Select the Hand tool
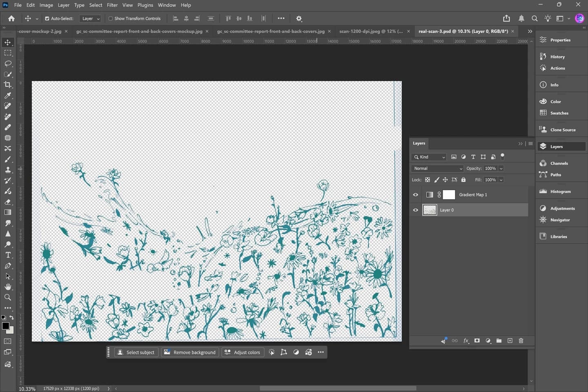 [8, 287]
